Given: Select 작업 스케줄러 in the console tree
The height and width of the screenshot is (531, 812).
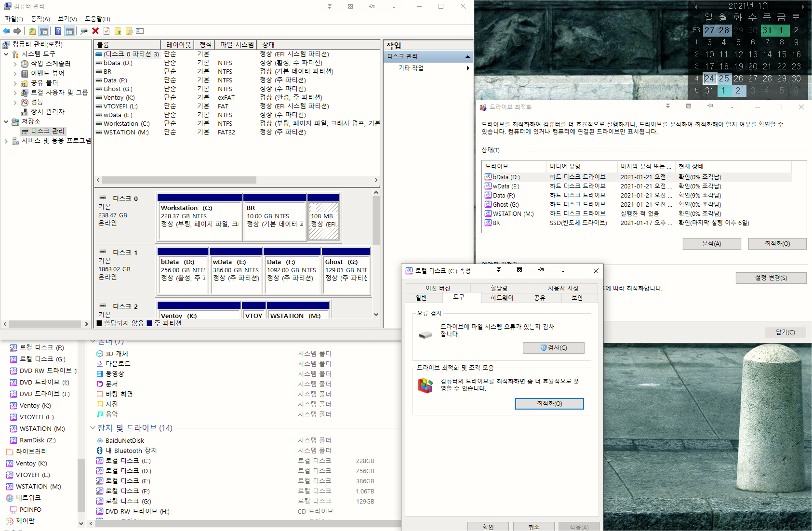Looking at the screenshot, I should (51, 64).
